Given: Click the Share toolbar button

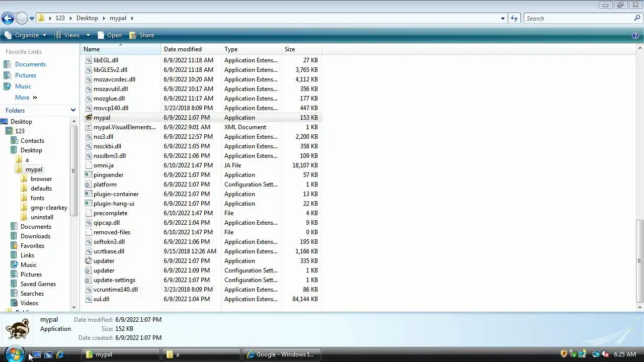Looking at the screenshot, I should pos(142,35).
